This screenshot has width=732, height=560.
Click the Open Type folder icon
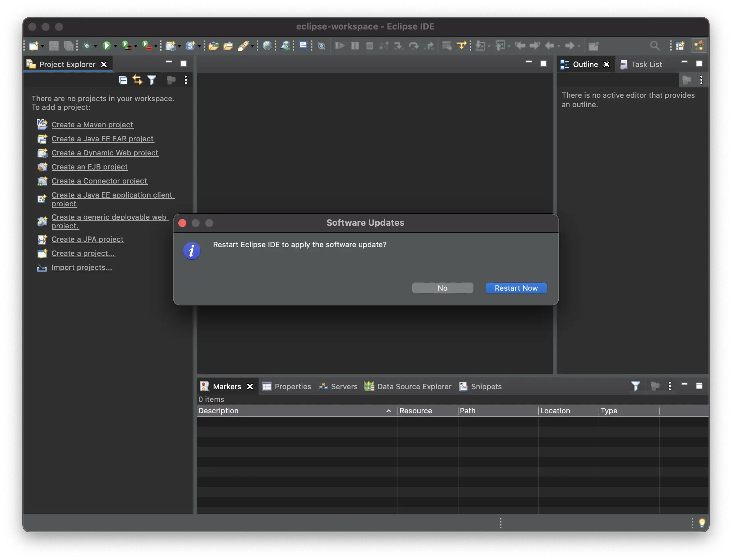click(x=213, y=46)
